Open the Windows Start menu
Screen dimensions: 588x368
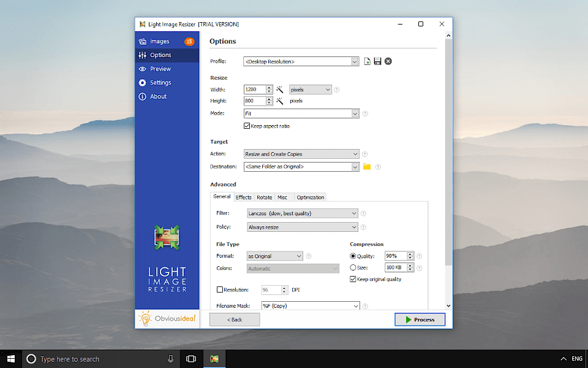(x=11, y=359)
